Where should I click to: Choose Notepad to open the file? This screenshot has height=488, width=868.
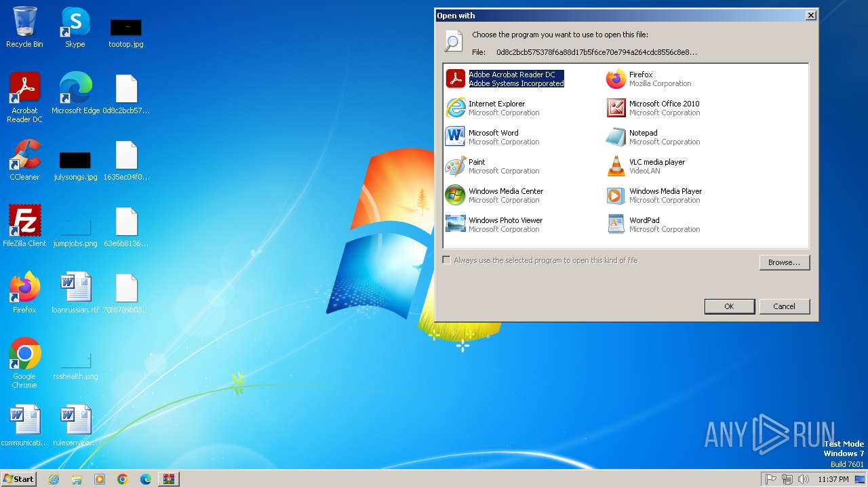coord(653,138)
